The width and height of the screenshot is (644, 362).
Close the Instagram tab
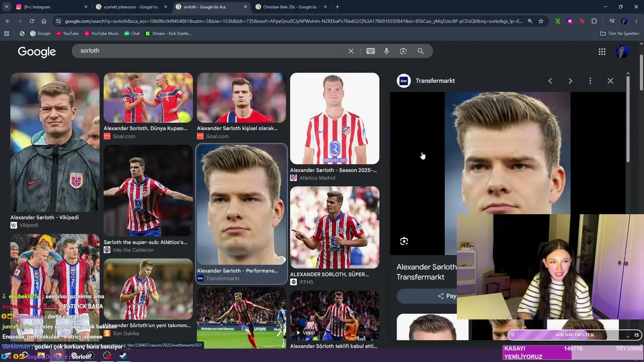[x=86, y=7]
